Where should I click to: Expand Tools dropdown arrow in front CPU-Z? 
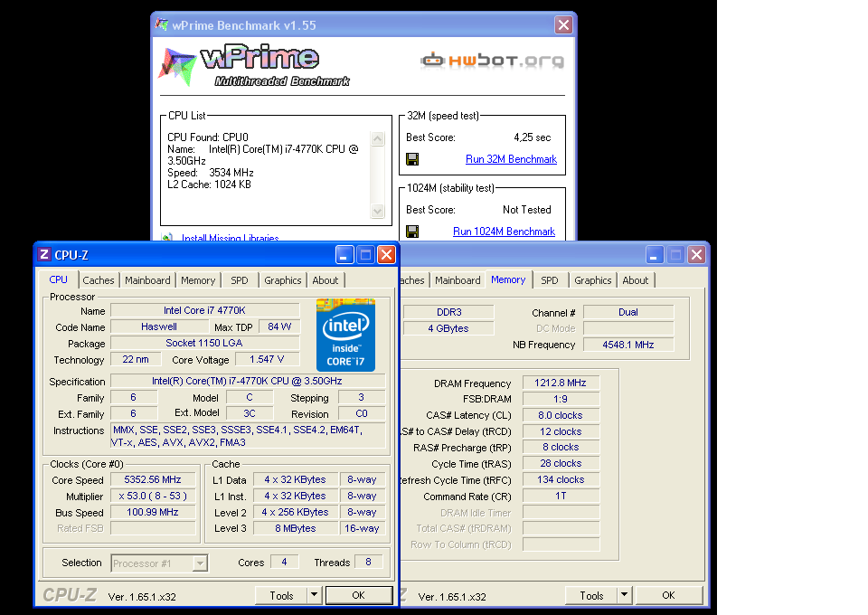[314, 596]
